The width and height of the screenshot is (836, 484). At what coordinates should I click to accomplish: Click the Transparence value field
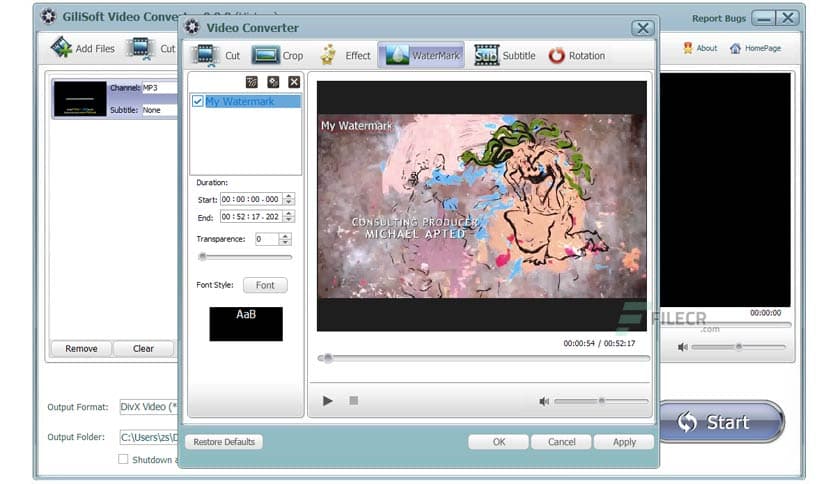267,239
